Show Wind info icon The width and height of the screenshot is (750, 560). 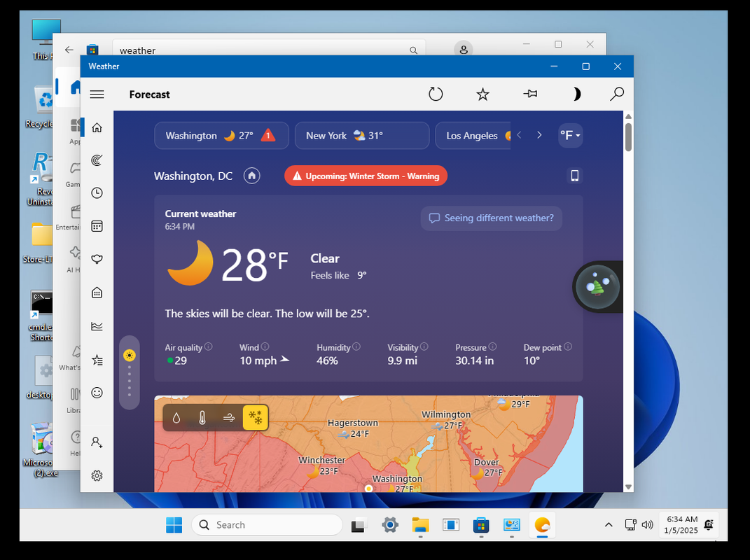265,346
